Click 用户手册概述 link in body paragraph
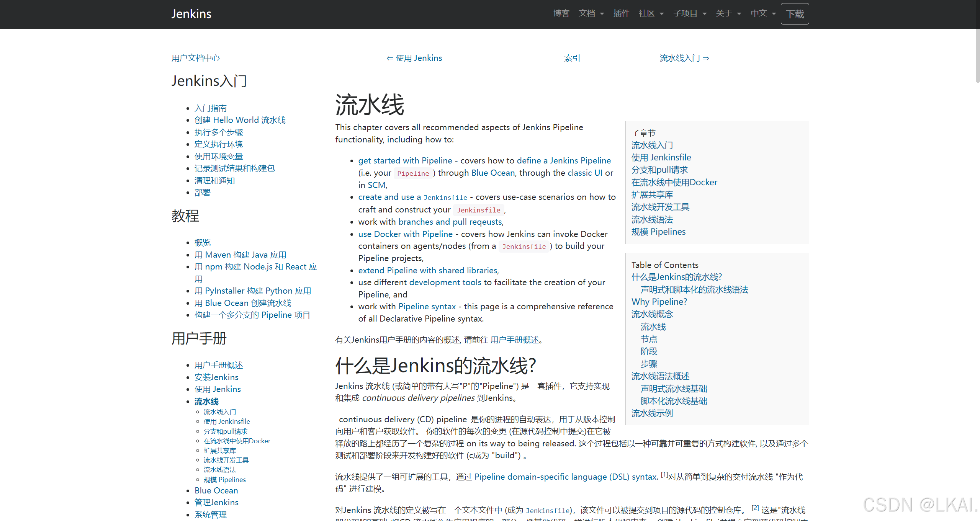 pos(515,340)
